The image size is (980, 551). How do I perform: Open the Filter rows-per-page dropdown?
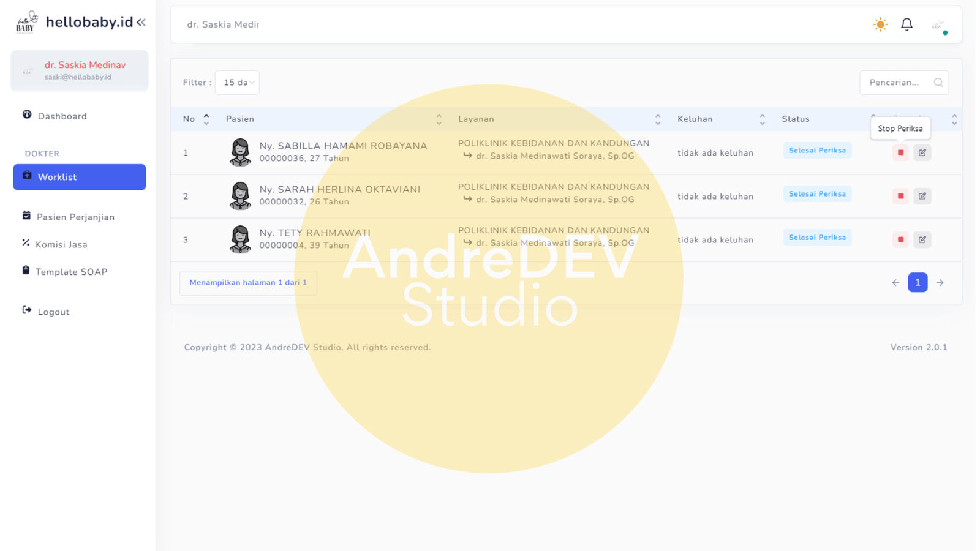tap(237, 83)
